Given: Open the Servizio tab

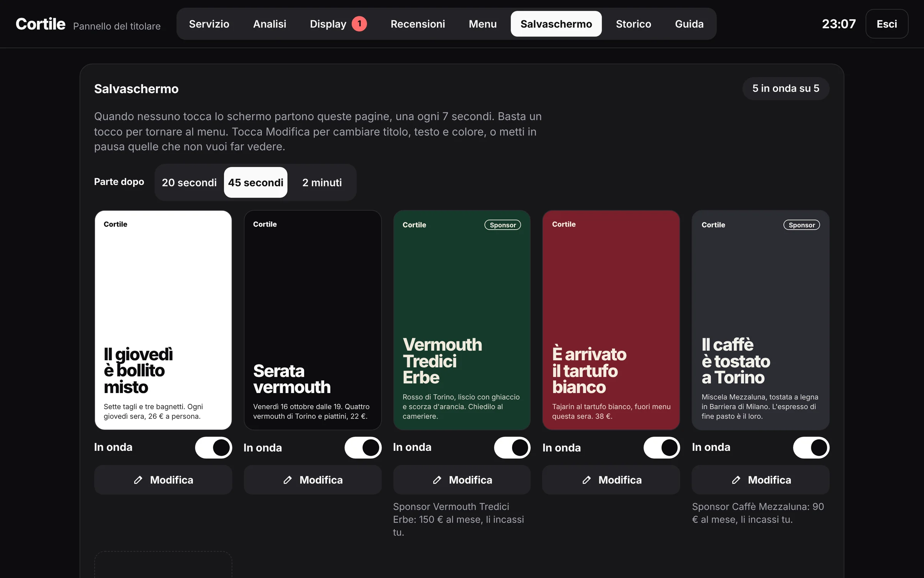Looking at the screenshot, I should coord(209,24).
